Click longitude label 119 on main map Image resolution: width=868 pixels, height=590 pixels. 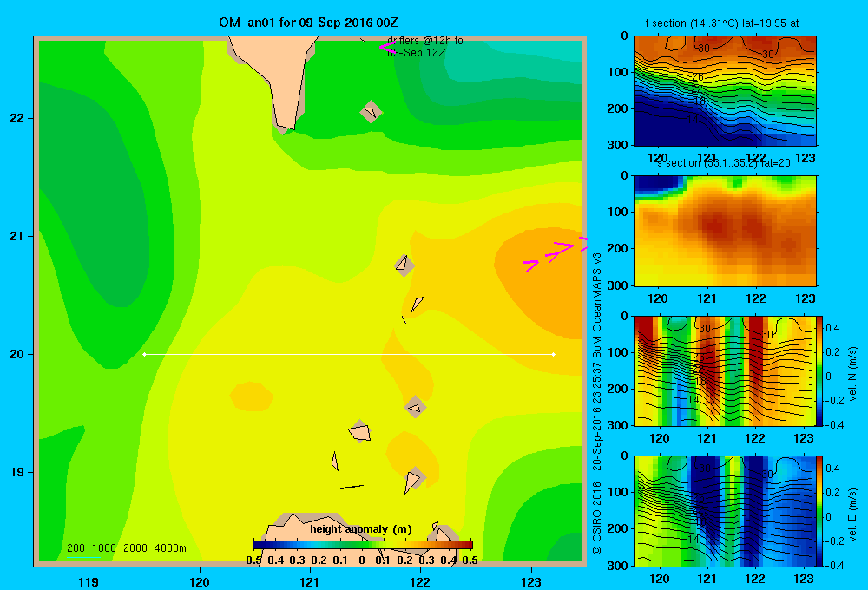point(89,581)
